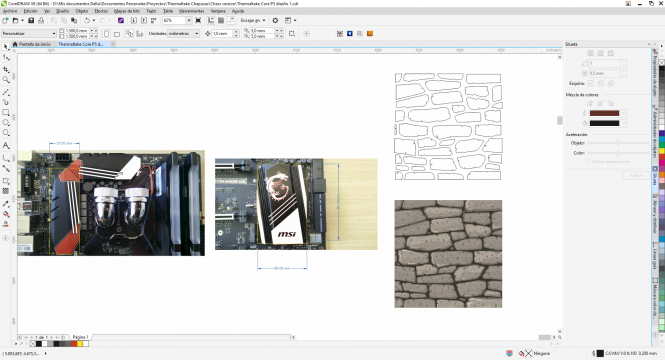Open Propiedades de objeto docker tab

click(655, 73)
